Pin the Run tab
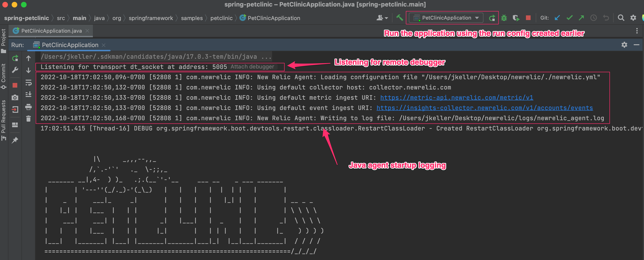644x260 pixels. (15, 140)
